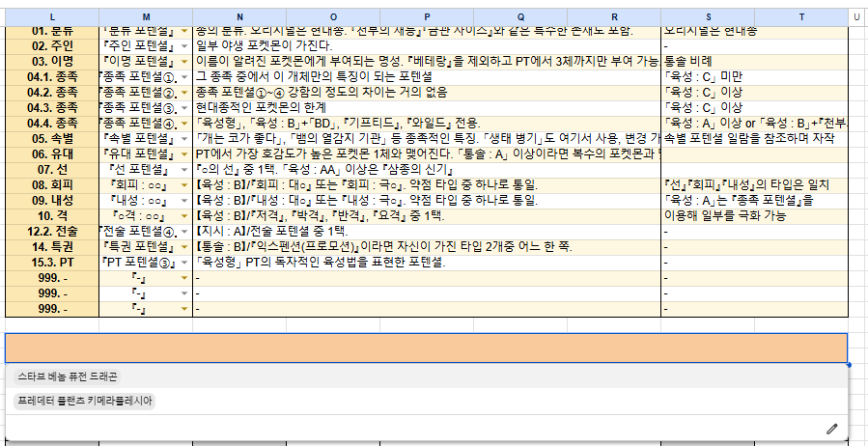The image size is (868, 446).
Task: Select the 04.1. 종족 cell
Action: click(52, 77)
